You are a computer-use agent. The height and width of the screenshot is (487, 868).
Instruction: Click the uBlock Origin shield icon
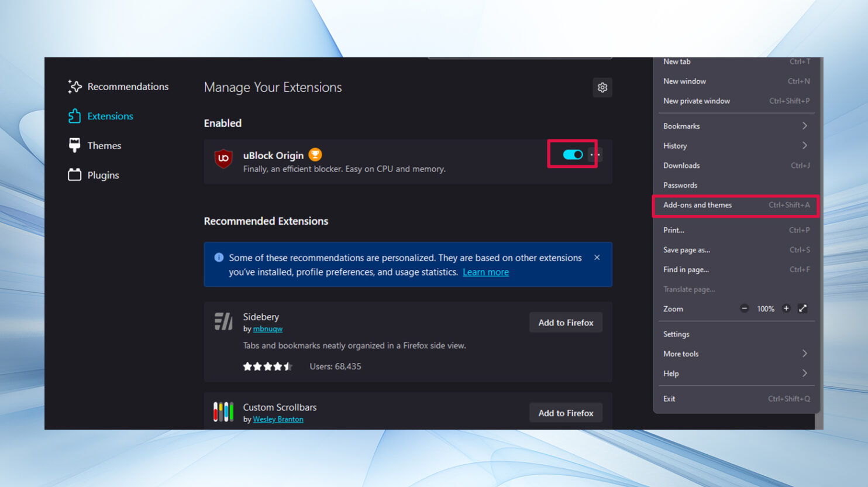click(223, 159)
